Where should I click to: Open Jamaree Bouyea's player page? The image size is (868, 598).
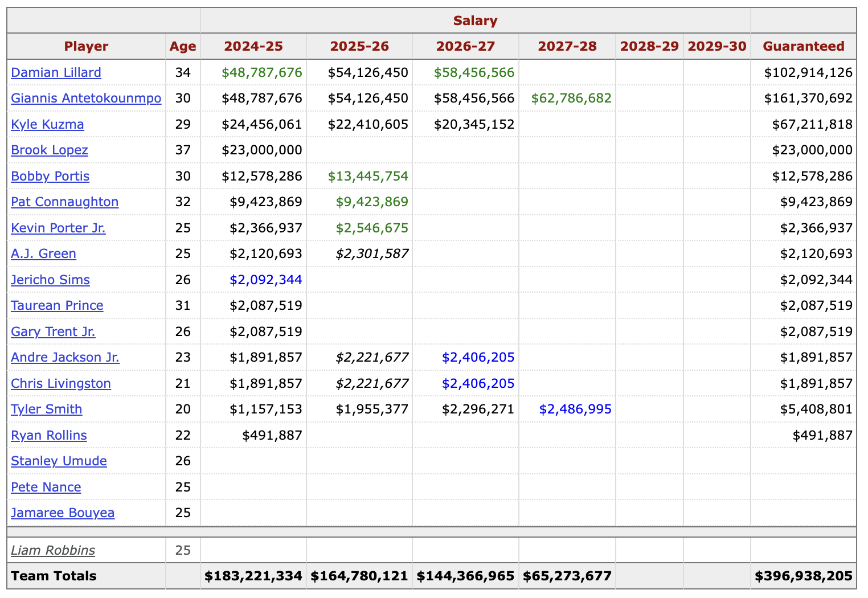click(63, 513)
